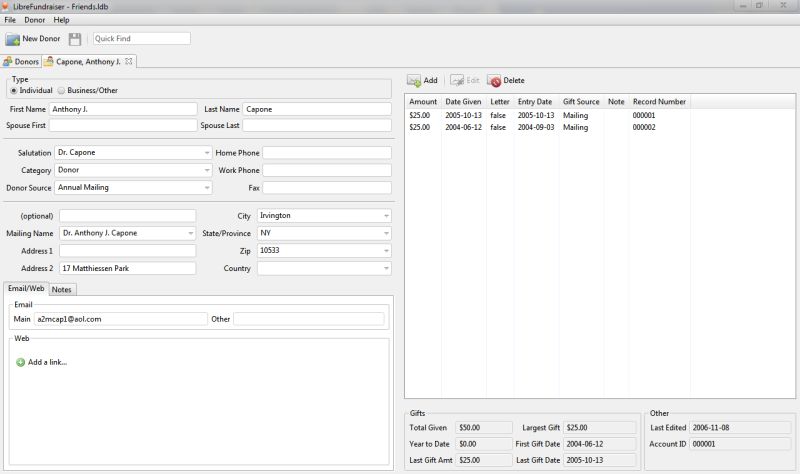The width and height of the screenshot is (800, 474).
Task: Sort by the Record Number column header
Action: click(659, 102)
